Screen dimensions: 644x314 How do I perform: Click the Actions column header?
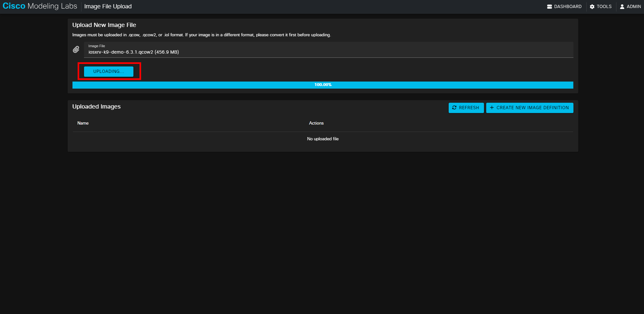point(316,123)
